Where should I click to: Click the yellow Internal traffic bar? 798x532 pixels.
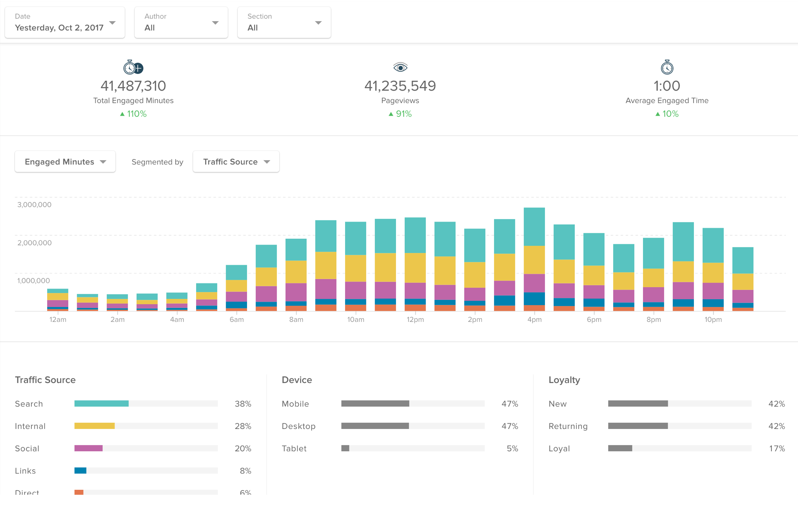click(x=94, y=426)
